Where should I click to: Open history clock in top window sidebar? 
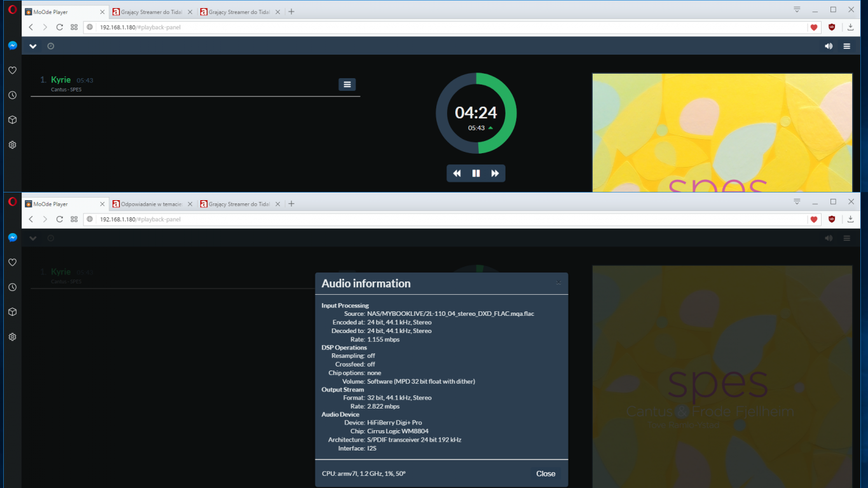click(x=12, y=95)
